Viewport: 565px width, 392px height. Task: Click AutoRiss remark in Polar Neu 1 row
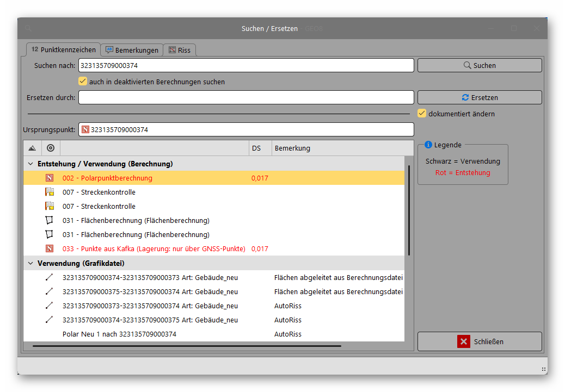click(288, 334)
